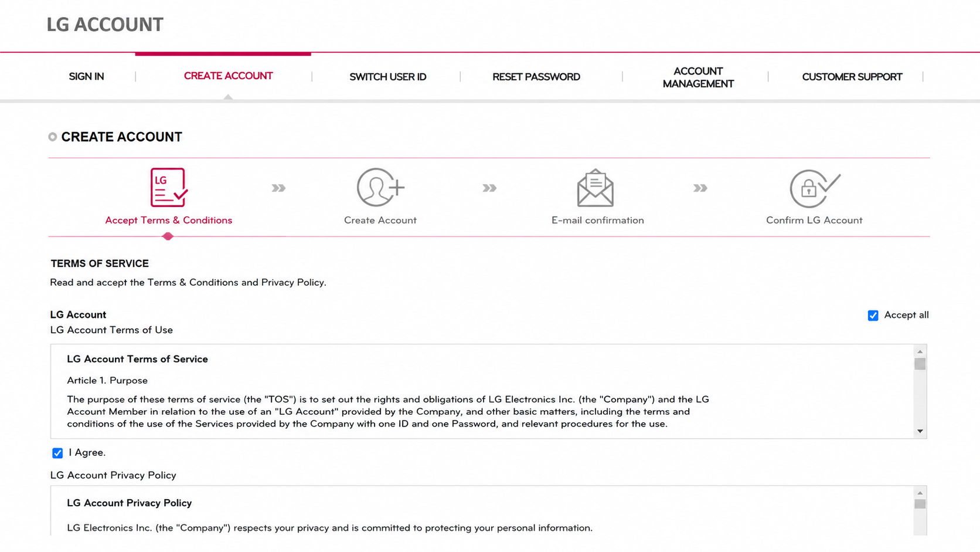Toggle the Accept all checkbox
The width and height of the screenshot is (980, 552).
[x=873, y=316]
